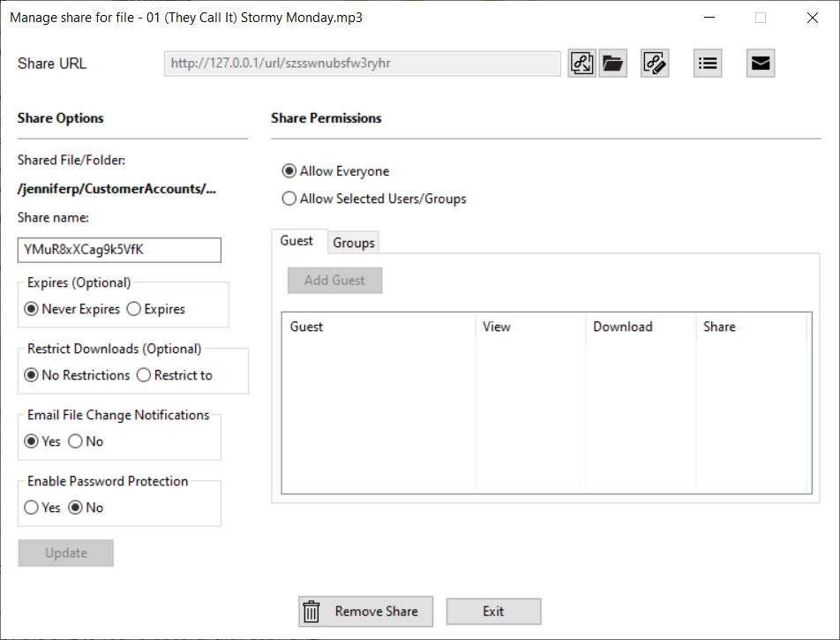Click the Download column header

(x=622, y=327)
